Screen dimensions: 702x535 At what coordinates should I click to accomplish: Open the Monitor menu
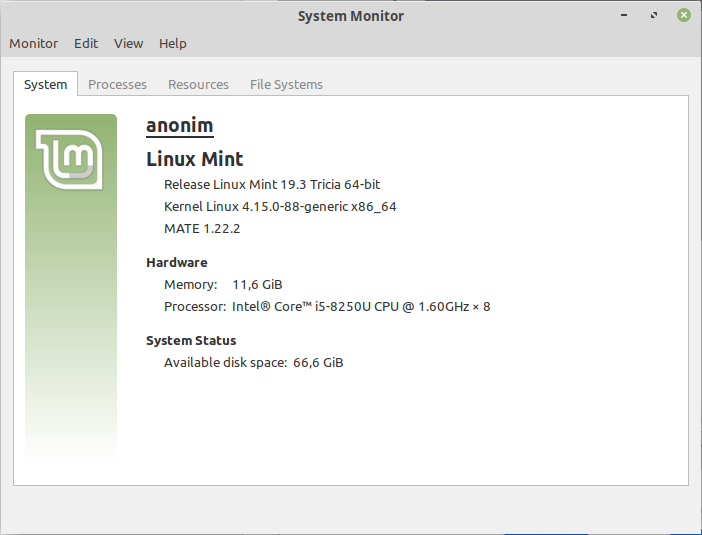(34, 43)
